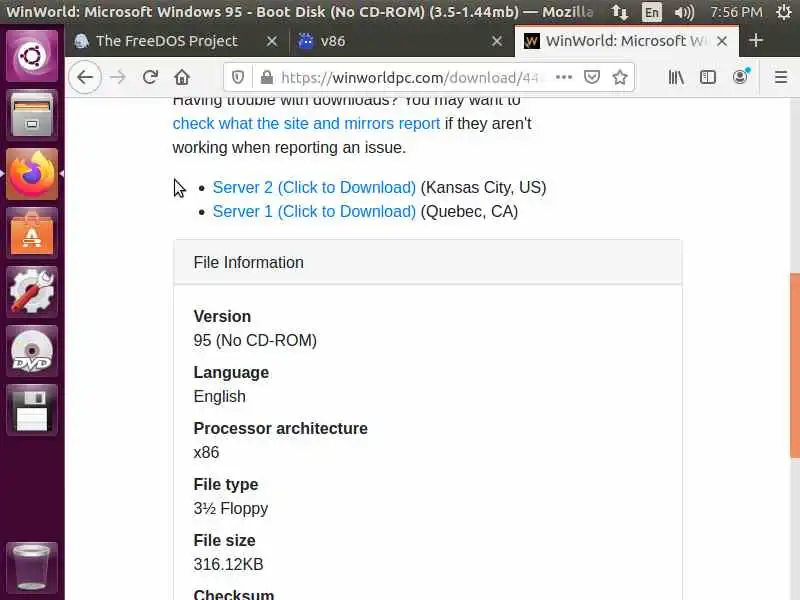
Task: Open the Ubuntu dash search launcher
Action: click(32, 56)
